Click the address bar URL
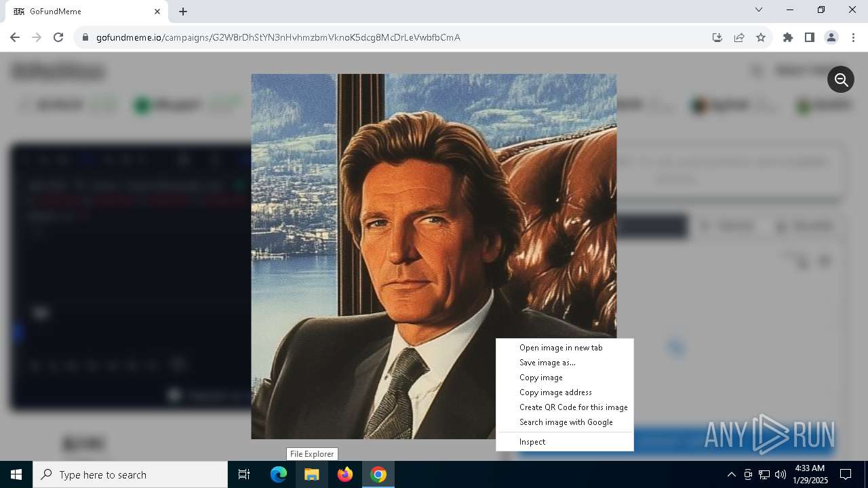 point(278,37)
